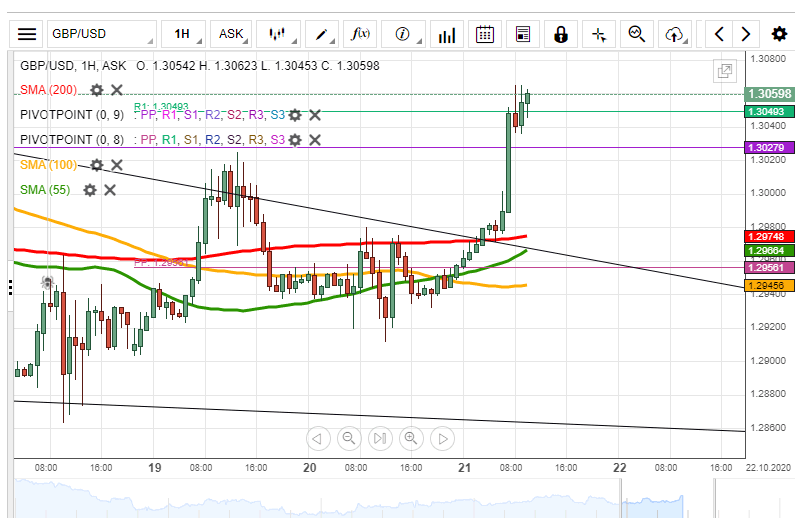Open the f(x) indicators menu
Image resolution: width=802 pixels, height=530 pixels.
(x=361, y=34)
